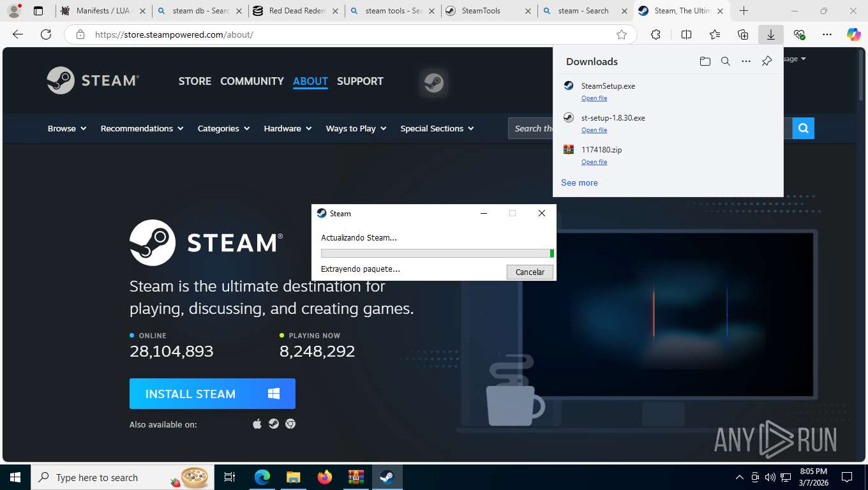This screenshot has width=868, height=490.
Task: Expand the Recommendations dropdown
Action: [x=142, y=128]
